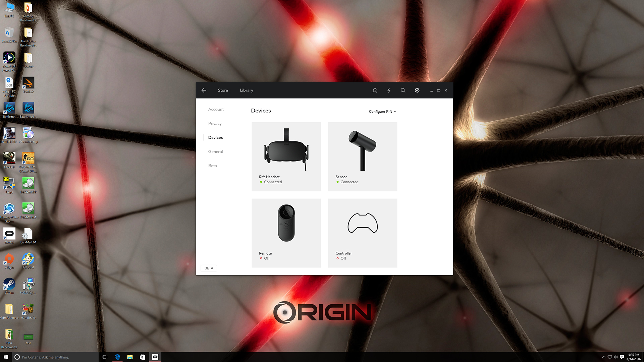Select ChromeSetup installer icon

[x=28, y=135]
